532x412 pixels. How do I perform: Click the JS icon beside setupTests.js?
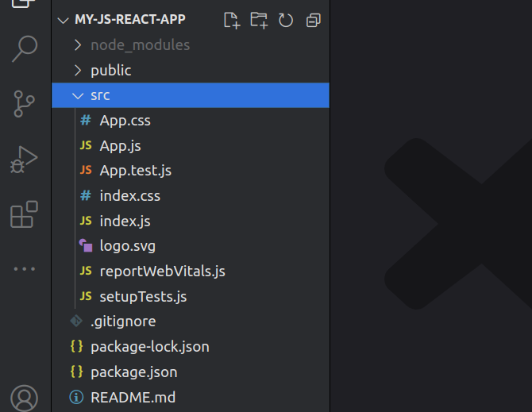pyautogui.click(x=86, y=296)
